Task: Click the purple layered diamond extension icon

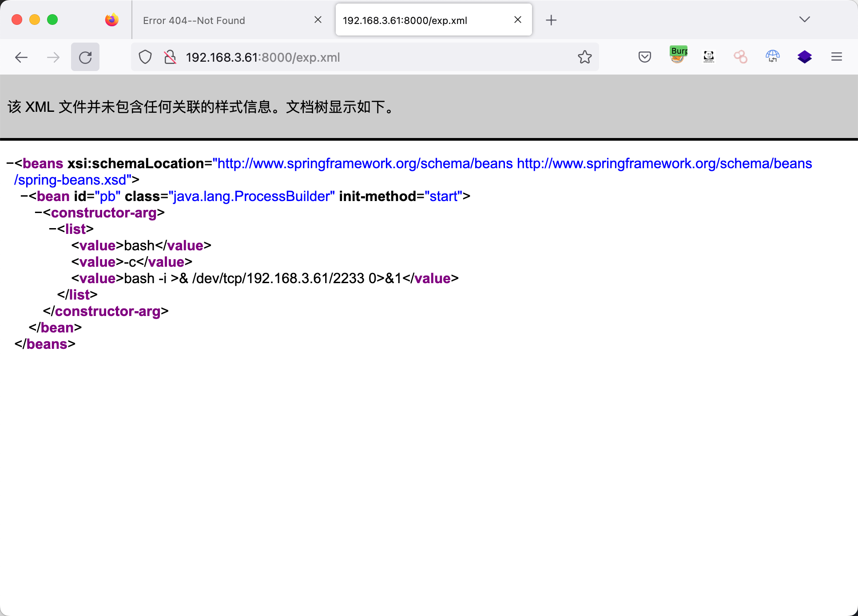Action: pos(804,57)
